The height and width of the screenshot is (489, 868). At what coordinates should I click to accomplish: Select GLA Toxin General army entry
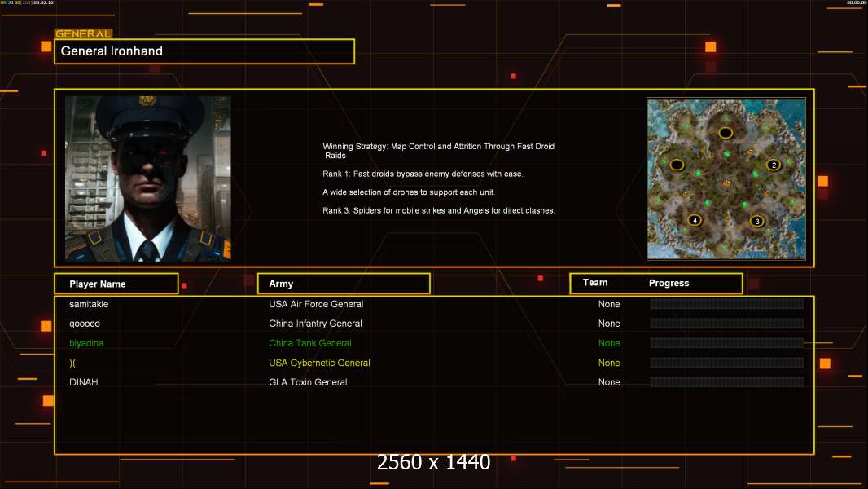coord(308,382)
